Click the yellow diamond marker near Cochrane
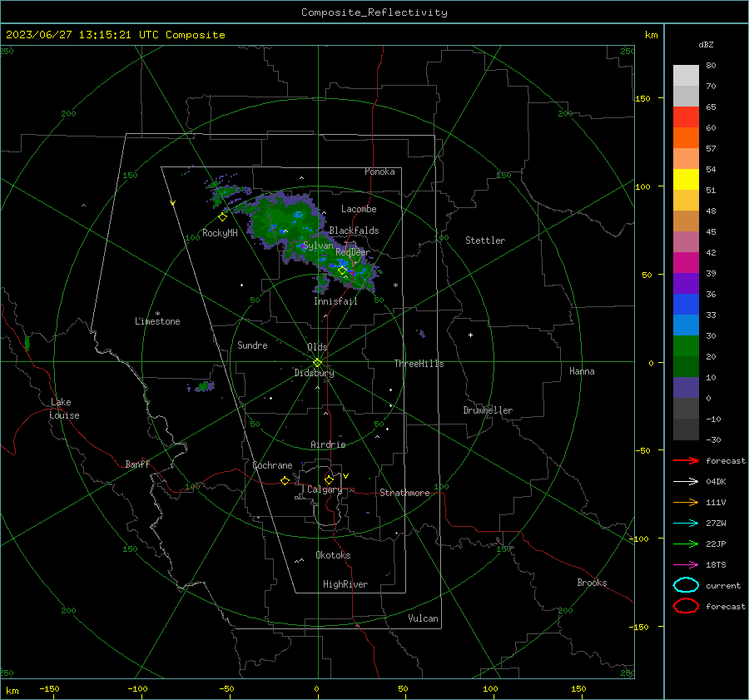749x700 pixels. 285,480
